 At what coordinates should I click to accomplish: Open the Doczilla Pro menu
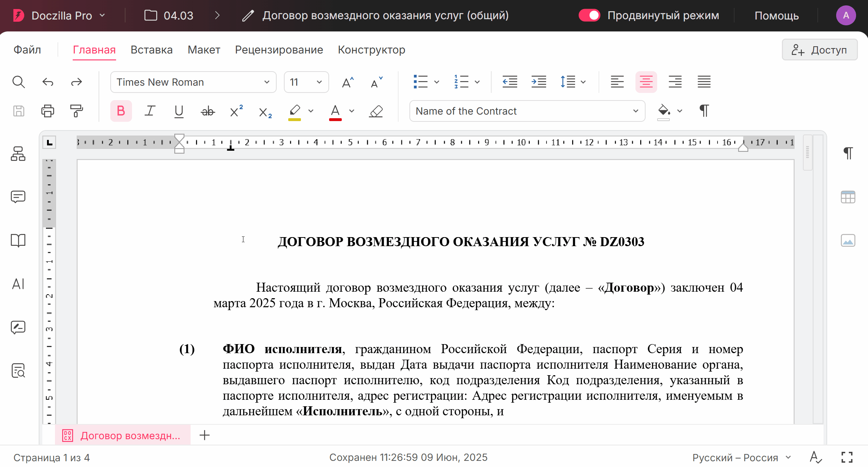pyautogui.click(x=59, y=16)
